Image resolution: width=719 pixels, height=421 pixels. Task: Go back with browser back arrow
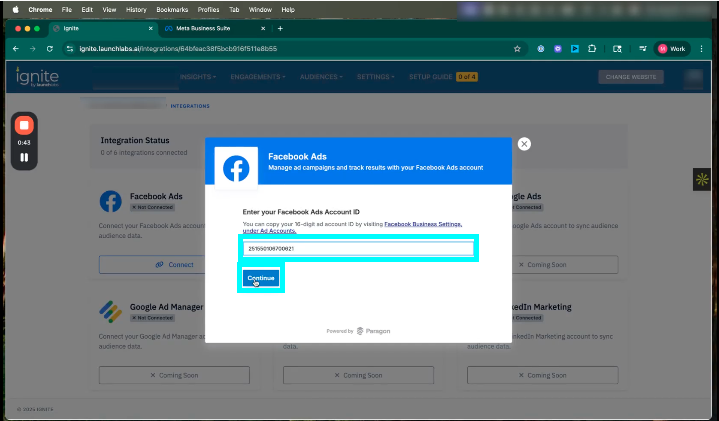[x=16, y=49]
